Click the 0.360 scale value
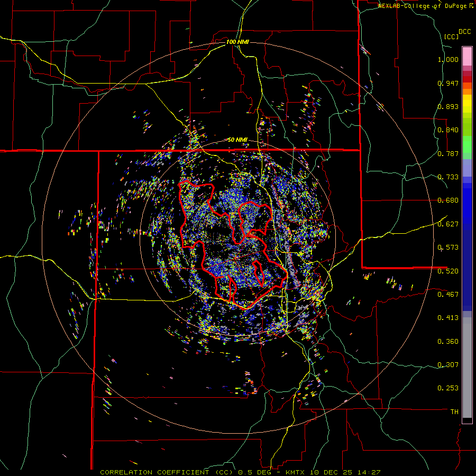 448,342
